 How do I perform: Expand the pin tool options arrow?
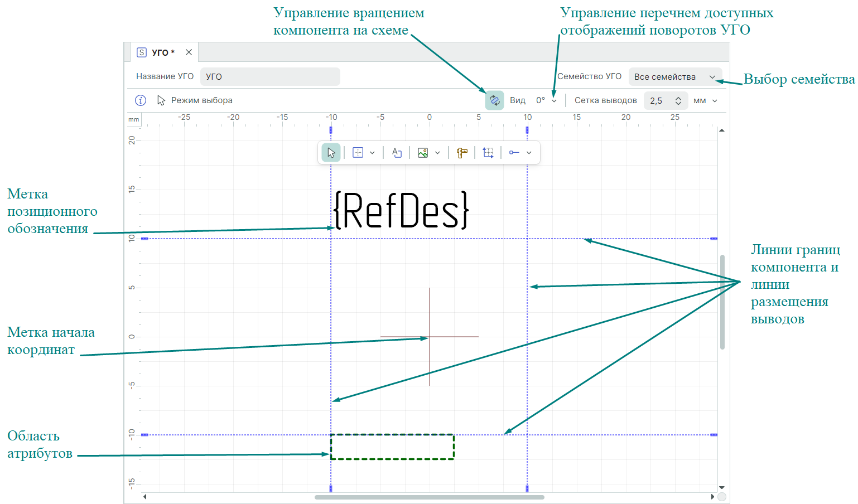(x=529, y=153)
